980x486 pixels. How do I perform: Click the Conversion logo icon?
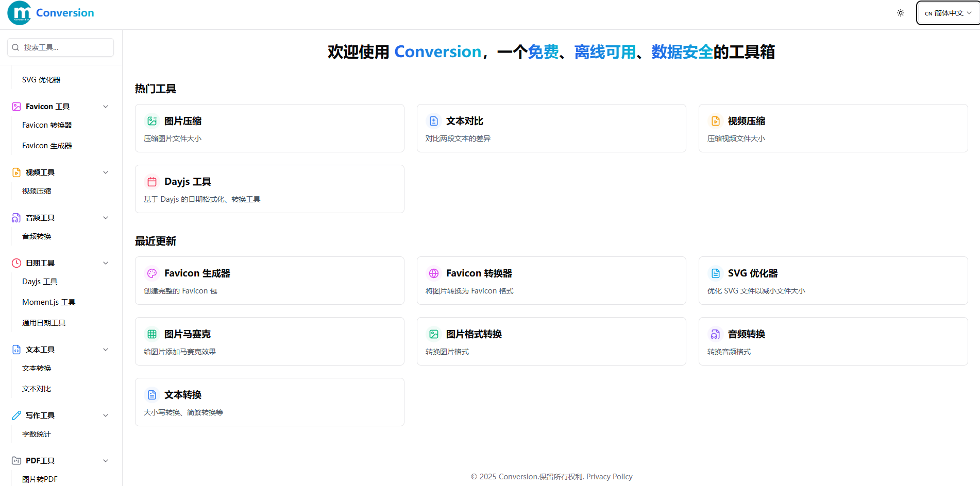20,13
